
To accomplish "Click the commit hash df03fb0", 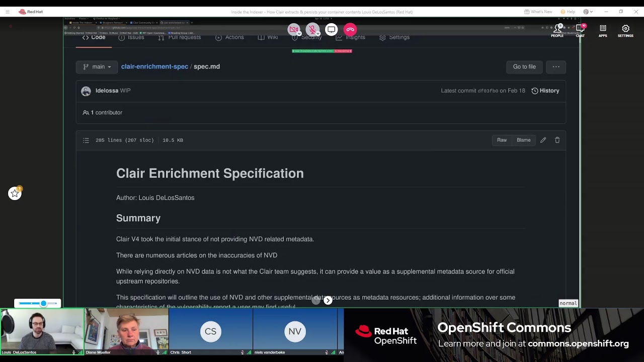I will (x=488, y=91).
